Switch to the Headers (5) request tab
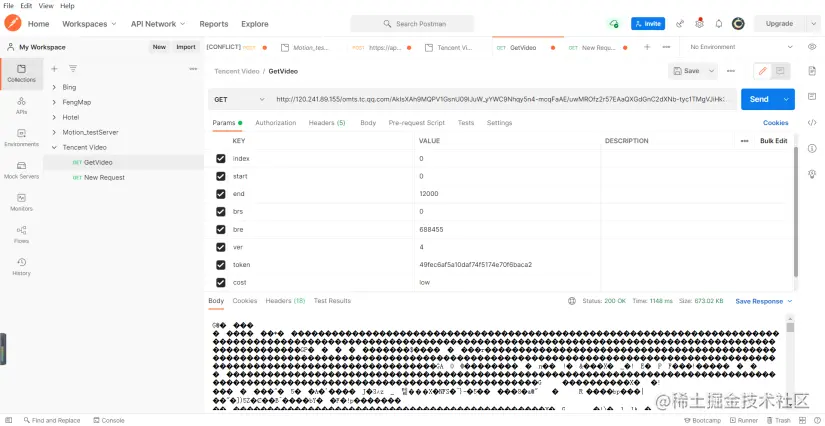Viewport: 825px width, 426px height. (x=327, y=123)
